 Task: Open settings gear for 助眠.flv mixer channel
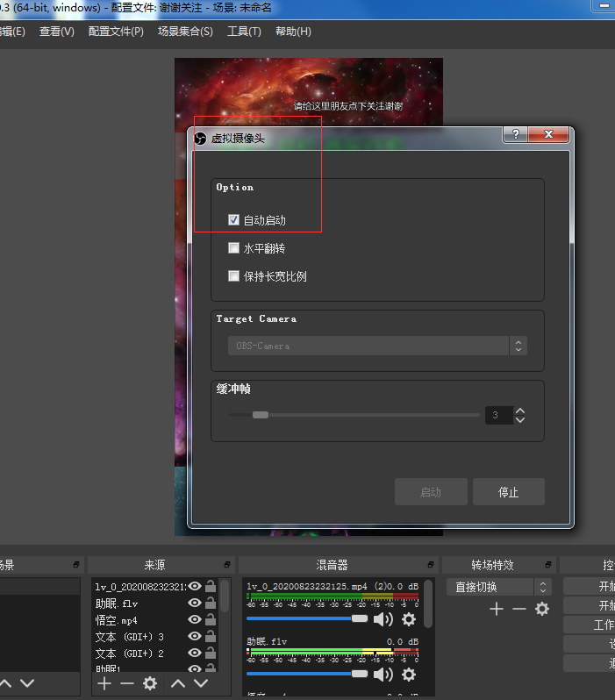click(409, 674)
